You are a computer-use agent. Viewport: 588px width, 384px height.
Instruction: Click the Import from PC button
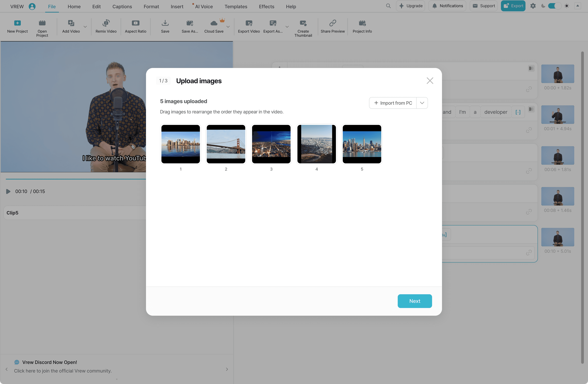(x=393, y=103)
